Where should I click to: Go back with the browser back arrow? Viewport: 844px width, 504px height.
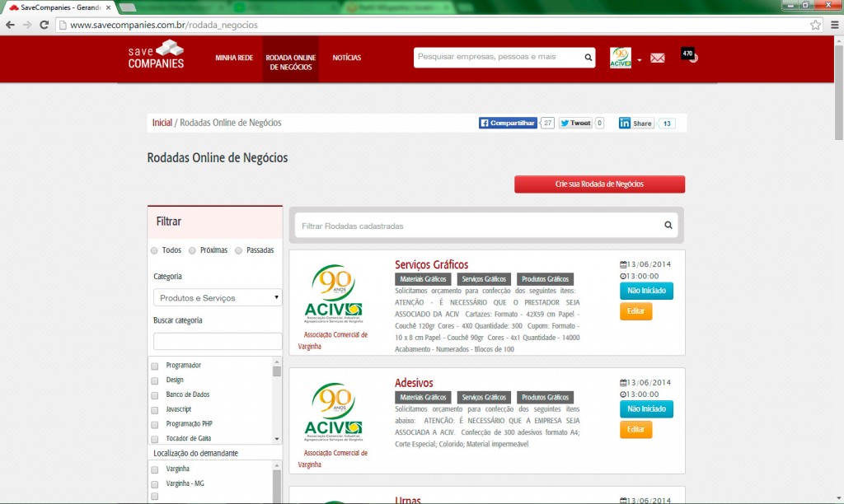(x=10, y=25)
